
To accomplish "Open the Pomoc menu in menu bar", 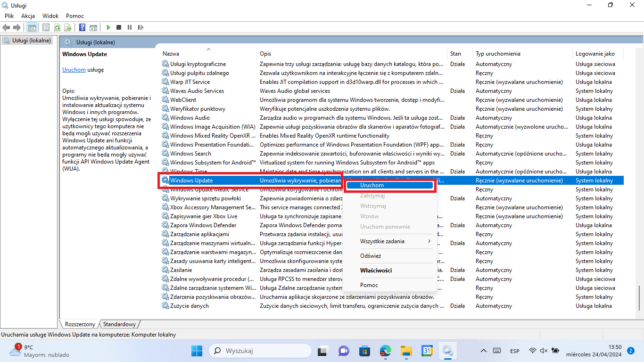I will 75,16.
